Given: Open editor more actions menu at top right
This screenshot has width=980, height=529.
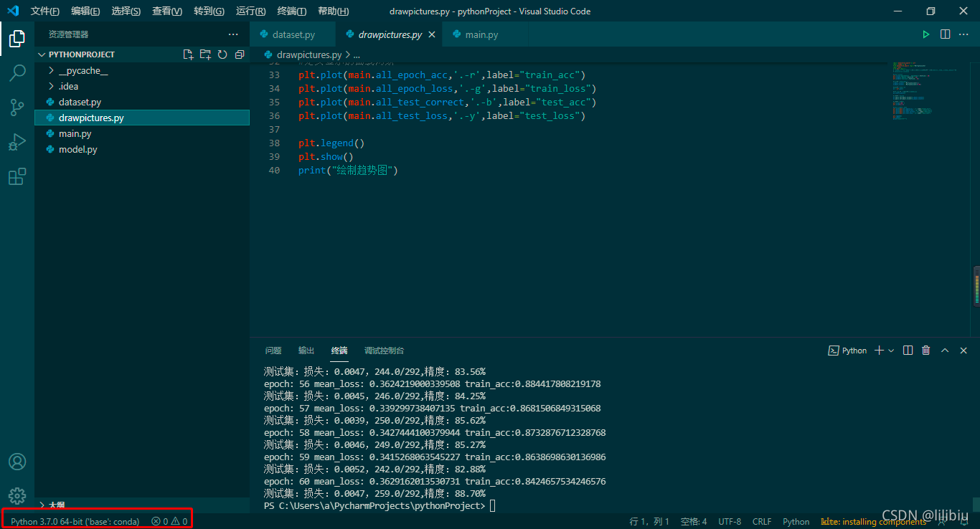Looking at the screenshot, I should 965,34.
